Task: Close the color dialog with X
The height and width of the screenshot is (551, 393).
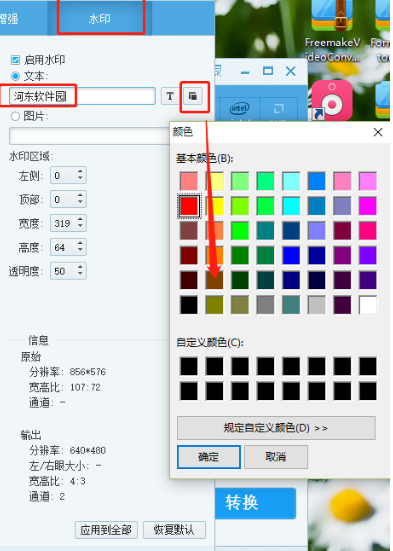Action: point(378,132)
